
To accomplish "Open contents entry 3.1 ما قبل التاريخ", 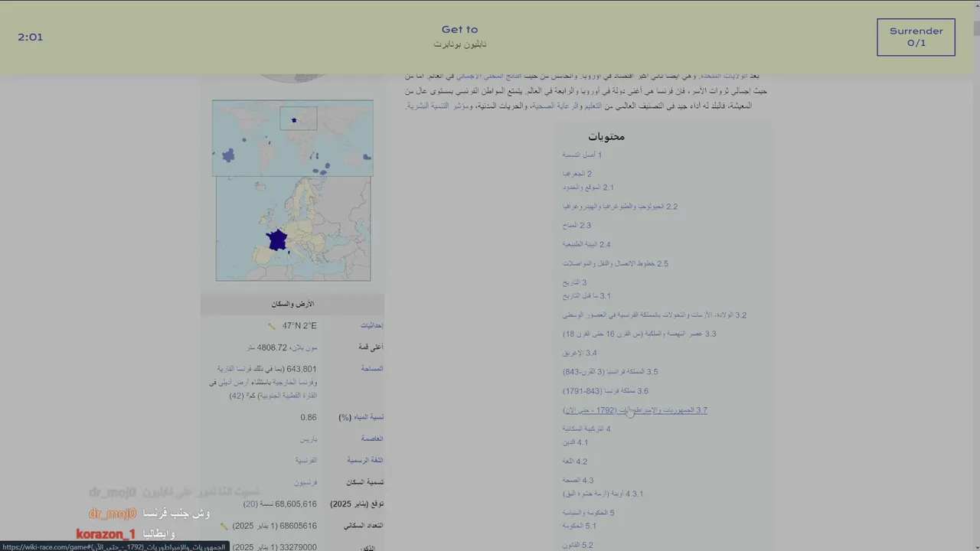I will (x=586, y=296).
